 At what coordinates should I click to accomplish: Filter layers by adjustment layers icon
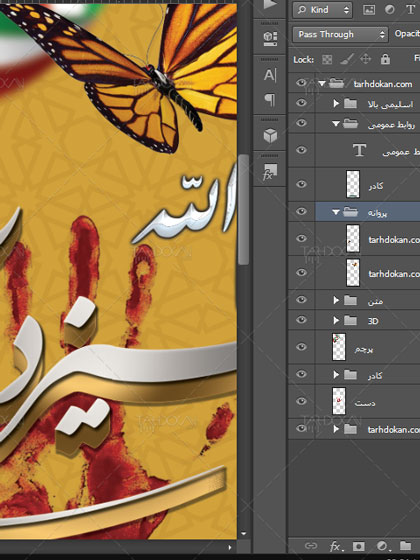click(x=390, y=10)
